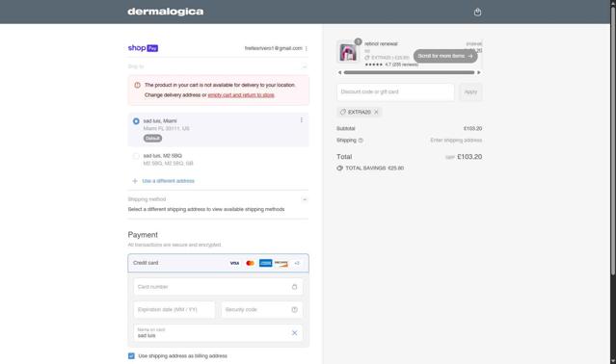Image resolution: width=616 pixels, height=364 pixels.
Task: Click the Mastercard icon
Action: (x=250, y=263)
